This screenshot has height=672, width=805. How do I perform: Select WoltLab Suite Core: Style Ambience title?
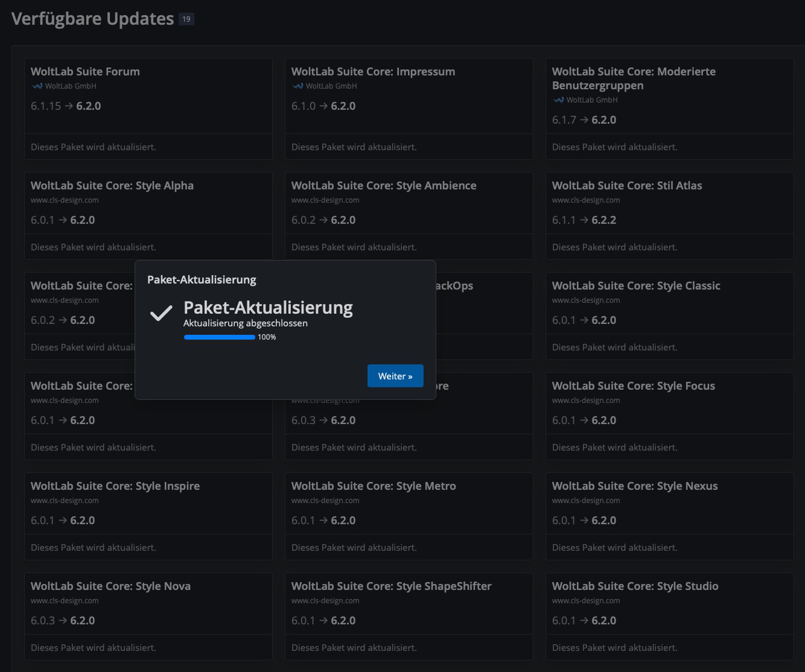[384, 186]
